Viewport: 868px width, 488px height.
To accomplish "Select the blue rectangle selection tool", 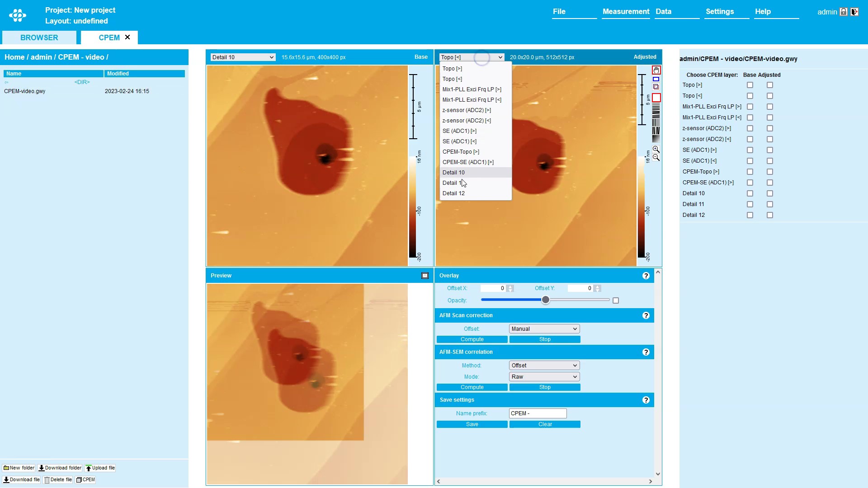I will (x=656, y=79).
